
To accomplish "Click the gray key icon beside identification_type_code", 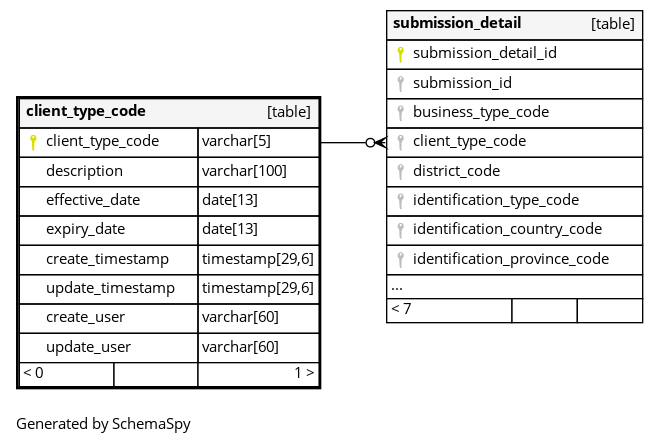I will point(400,200).
